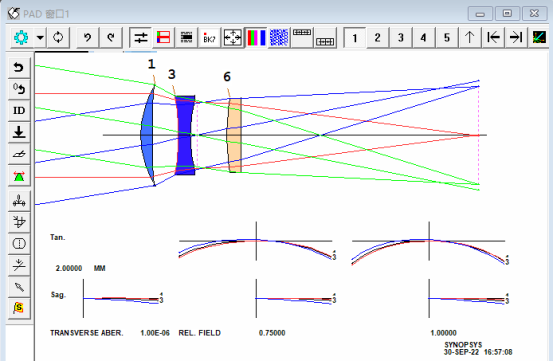This screenshot has height=362, width=554.
Task: Click the black bars spot diagram icon
Action: [187, 37]
